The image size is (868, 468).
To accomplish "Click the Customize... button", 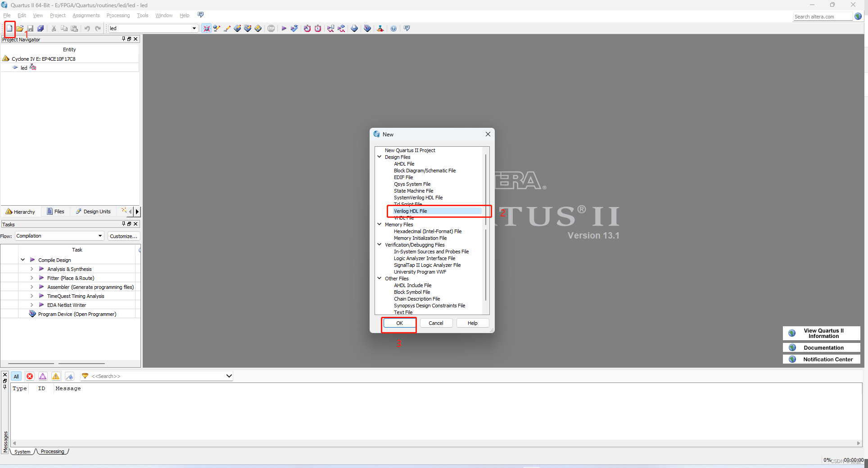I will pos(124,236).
